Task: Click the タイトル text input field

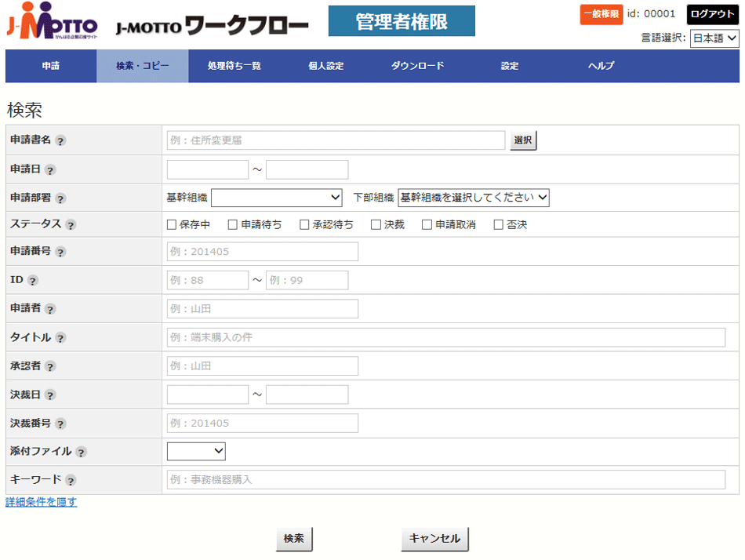Action: [445, 337]
